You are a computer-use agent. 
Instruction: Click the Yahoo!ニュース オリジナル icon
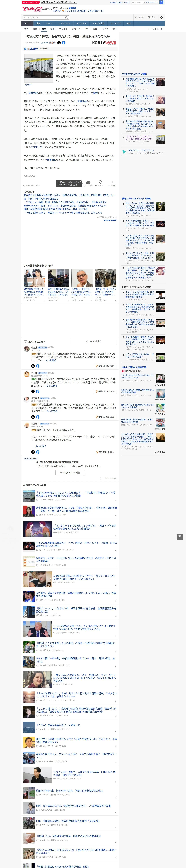124,152
